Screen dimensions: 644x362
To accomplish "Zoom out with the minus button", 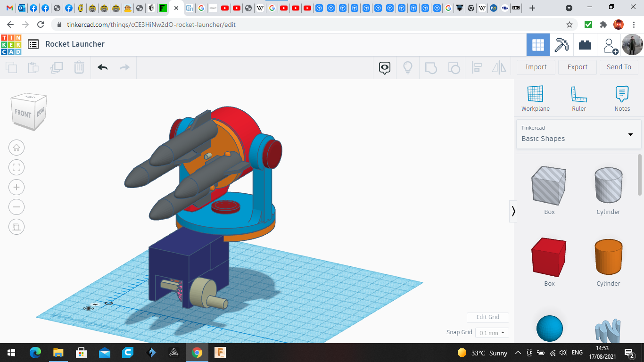I will click(x=17, y=207).
